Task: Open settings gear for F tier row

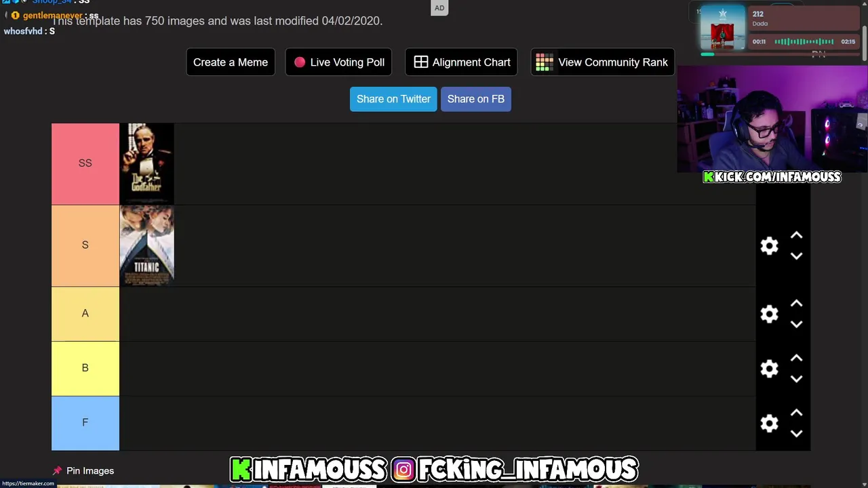Action: click(769, 424)
